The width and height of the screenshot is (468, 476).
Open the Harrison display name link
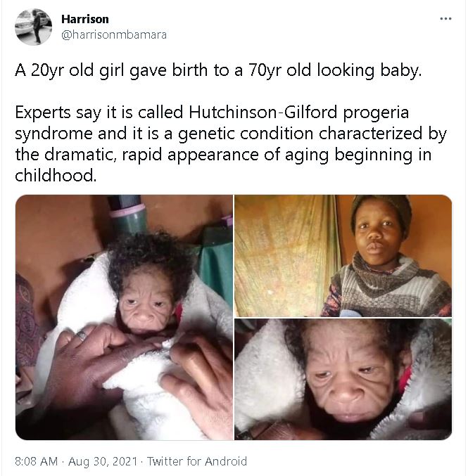pos(84,19)
